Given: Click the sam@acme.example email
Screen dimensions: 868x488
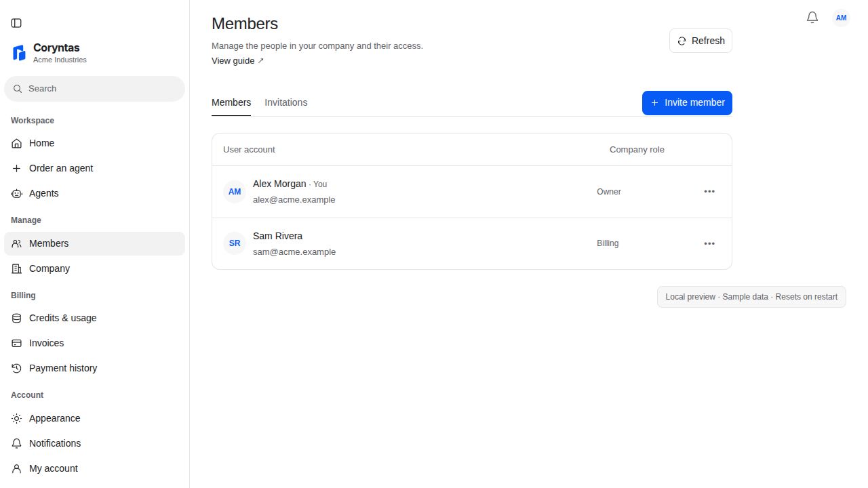Looking at the screenshot, I should (294, 252).
